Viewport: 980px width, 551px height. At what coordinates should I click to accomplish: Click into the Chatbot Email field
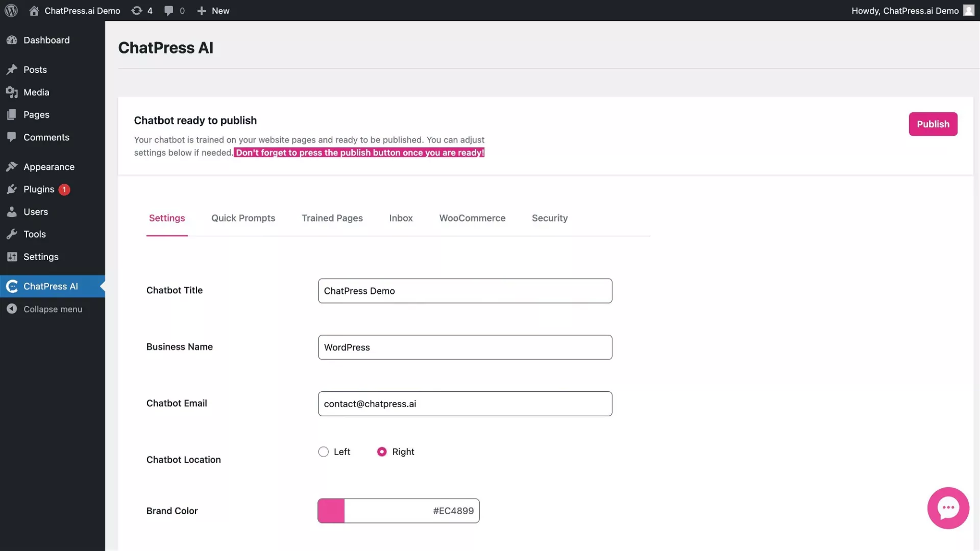(464, 404)
